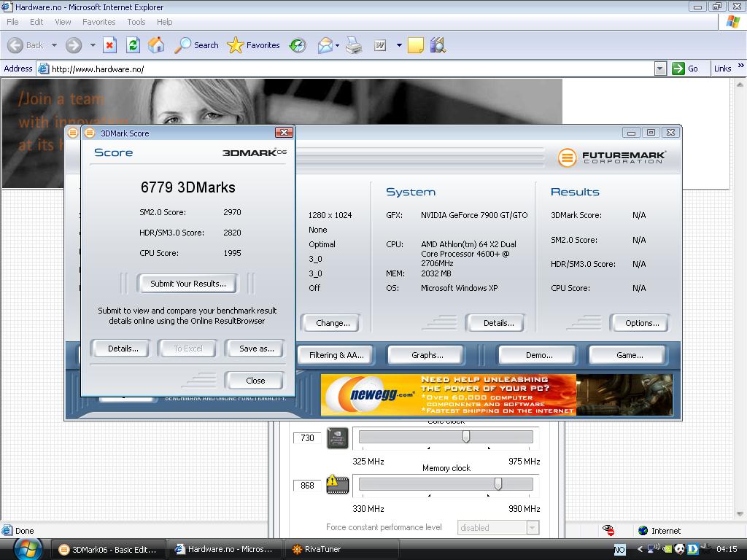Image resolution: width=747 pixels, height=560 pixels.
Task: Open the File menu
Action: point(12,22)
